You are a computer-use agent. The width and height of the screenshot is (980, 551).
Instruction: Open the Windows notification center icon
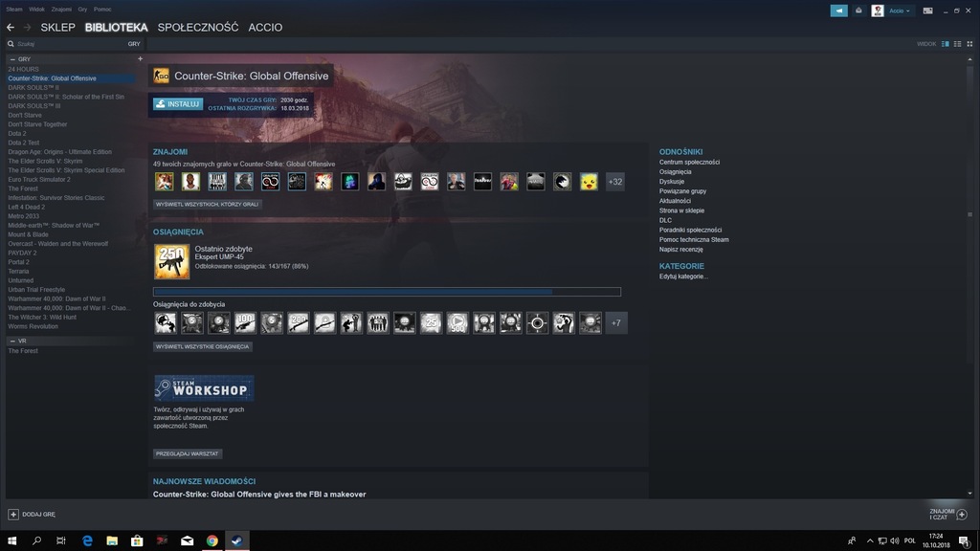coord(965,541)
